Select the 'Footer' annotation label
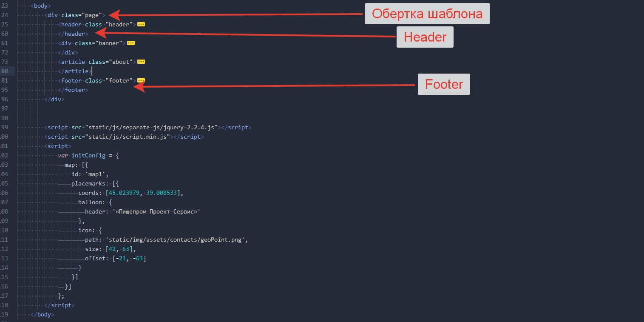This screenshot has width=644, height=322. click(444, 84)
